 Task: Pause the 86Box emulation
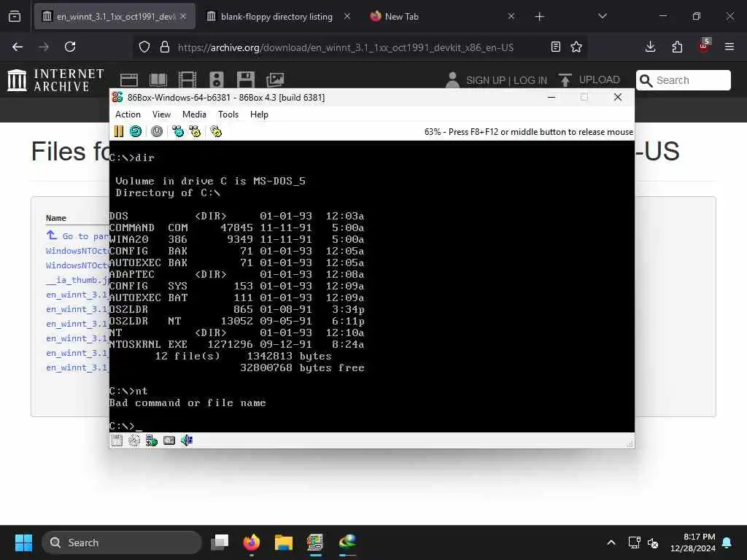(119, 131)
